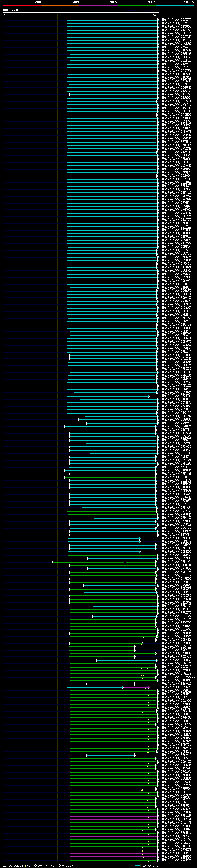
Task: Select the UniRef100_Q9XPR6 hit label
Action: [x=177, y=860]
